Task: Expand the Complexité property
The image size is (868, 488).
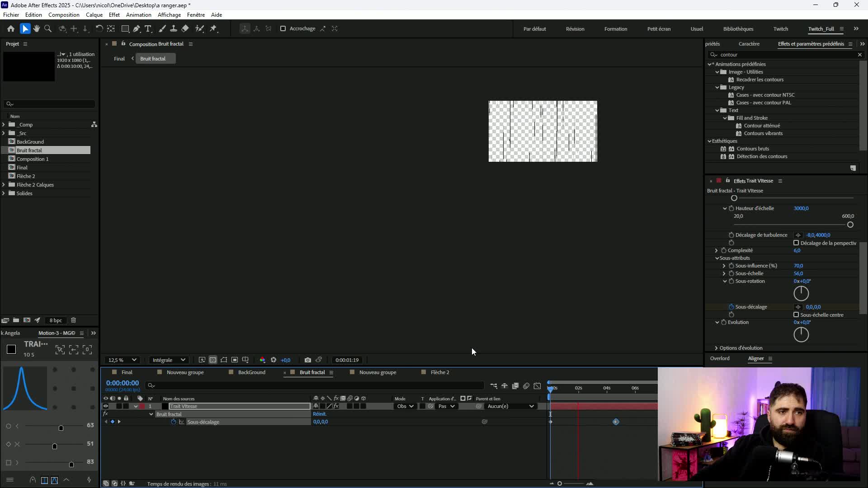Action: [717, 250]
